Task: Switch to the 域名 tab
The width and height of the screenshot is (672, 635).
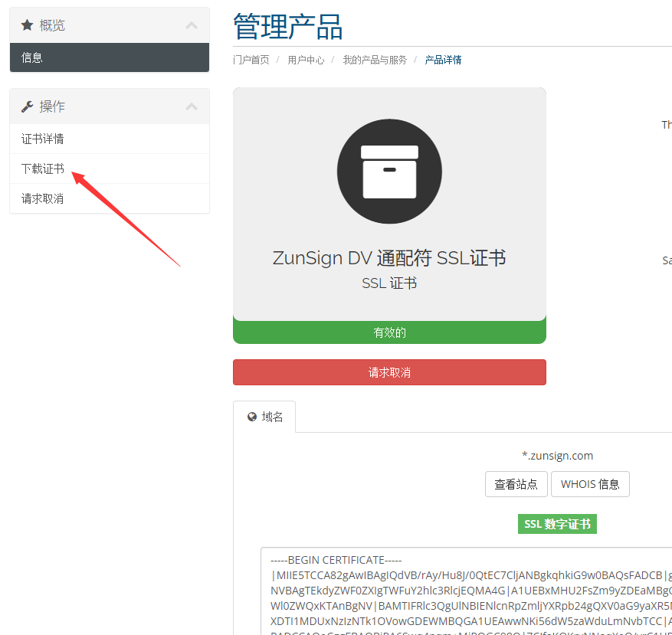Action: click(x=264, y=417)
